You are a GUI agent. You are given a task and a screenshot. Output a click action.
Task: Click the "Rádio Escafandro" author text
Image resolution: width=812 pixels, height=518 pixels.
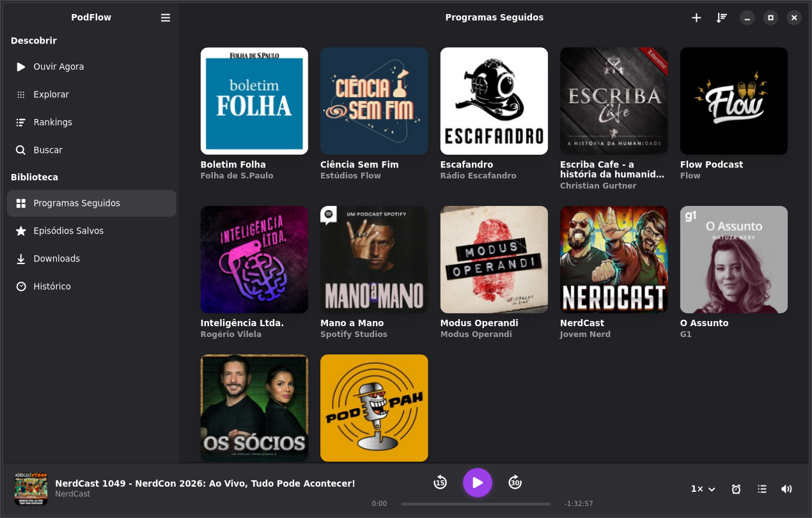click(478, 176)
